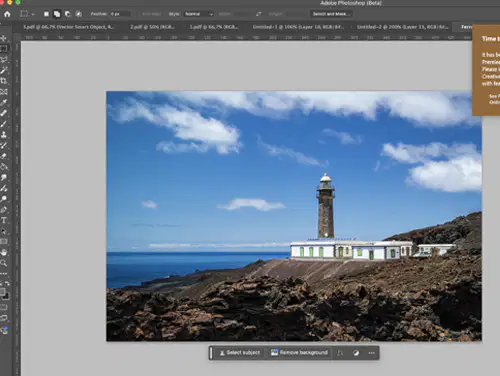This screenshot has width=500, height=376.
Task: Click the lighthouse photo on the canvas
Action: 294,216
